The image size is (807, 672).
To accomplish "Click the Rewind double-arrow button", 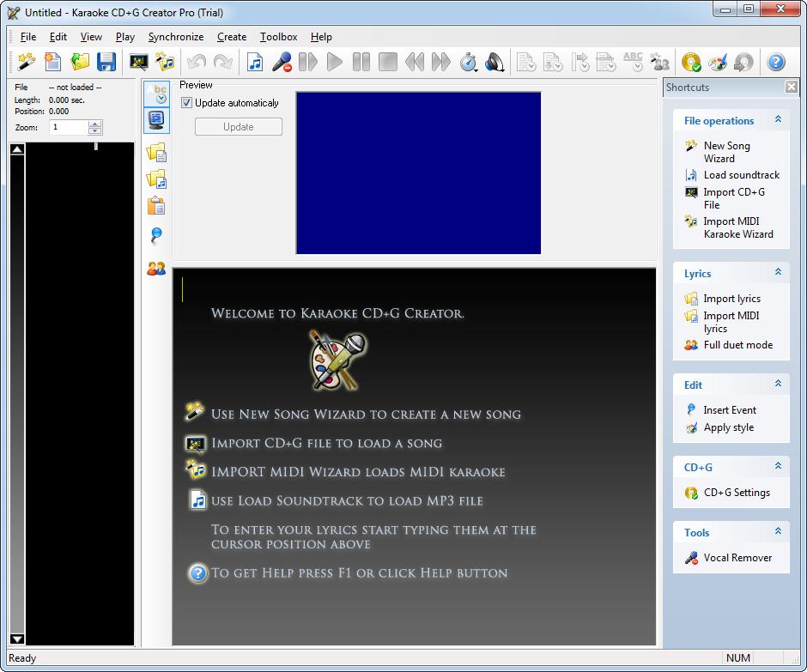I will tap(415, 63).
